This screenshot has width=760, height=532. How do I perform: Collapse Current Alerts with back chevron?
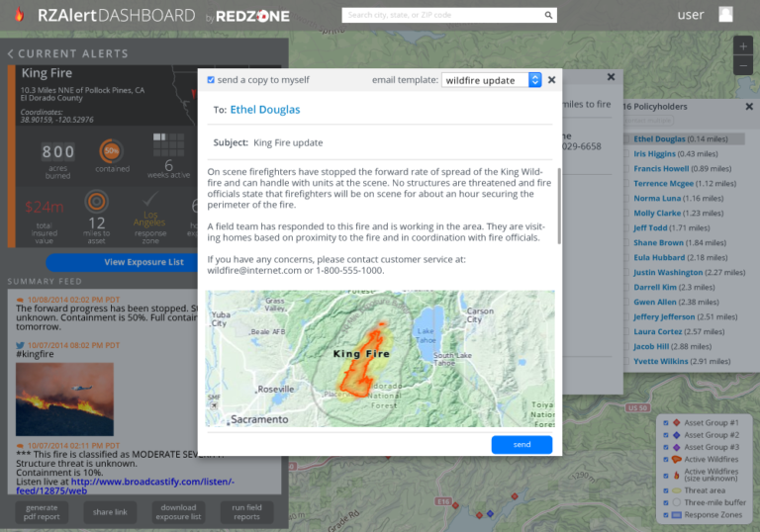(x=10, y=53)
